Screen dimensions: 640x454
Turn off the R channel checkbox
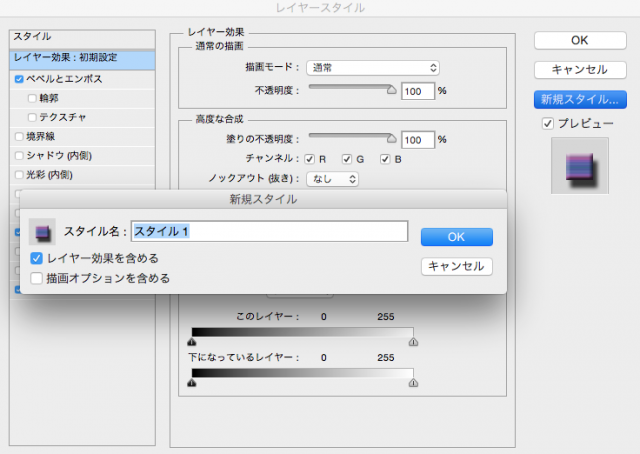pyautogui.click(x=310, y=159)
